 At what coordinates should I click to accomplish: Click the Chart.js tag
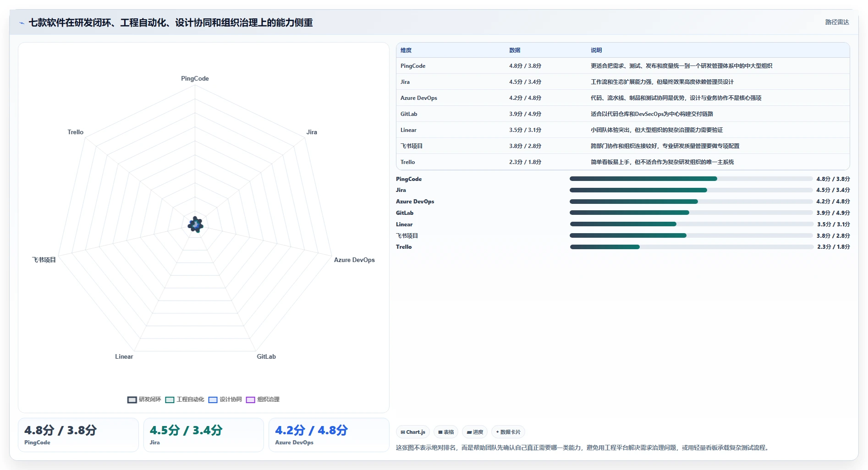pos(413,432)
